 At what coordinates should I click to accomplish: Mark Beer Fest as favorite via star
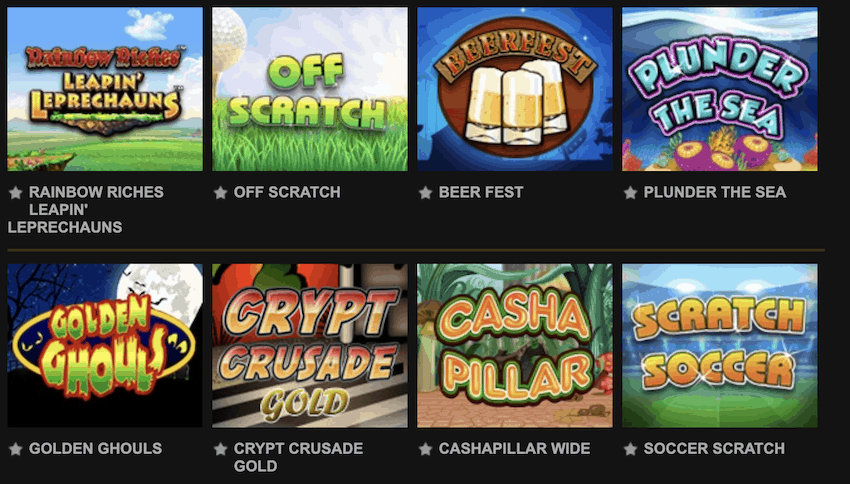pyautogui.click(x=426, y=192)
